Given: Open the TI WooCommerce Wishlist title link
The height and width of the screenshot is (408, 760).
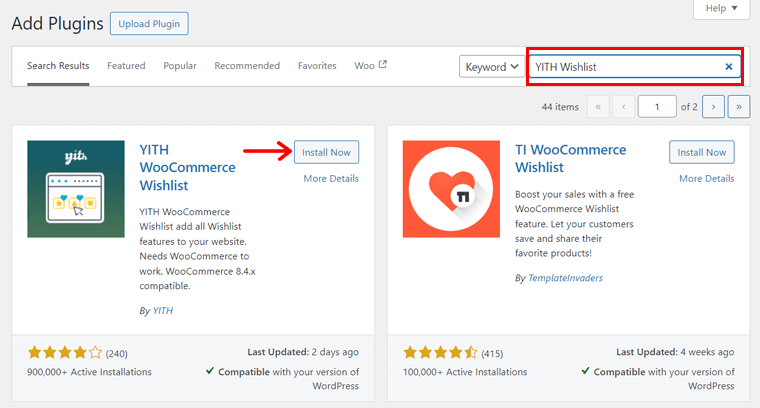Looking at the screenshot, I should [x=570, y=158].
